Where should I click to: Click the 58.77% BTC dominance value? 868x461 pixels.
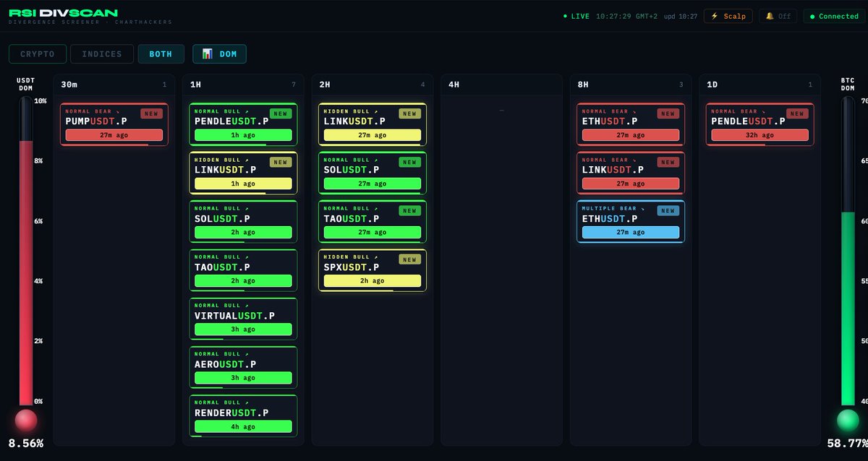tap(848, 443)
